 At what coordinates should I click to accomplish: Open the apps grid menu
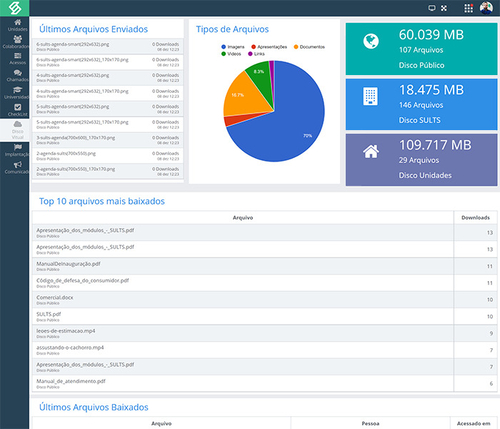click(x=469, y=8)
